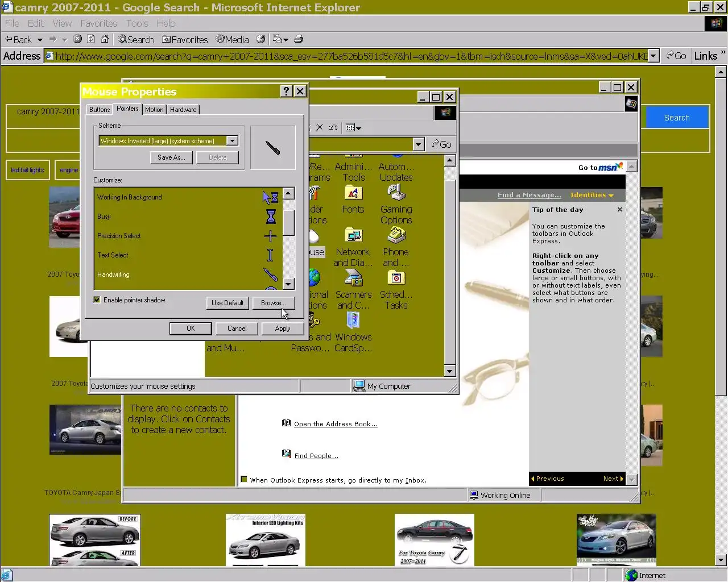This screenshot has width=728, height=582.
Task: Open the Tools menu in Internet Explorer
Action: point(137,23)
